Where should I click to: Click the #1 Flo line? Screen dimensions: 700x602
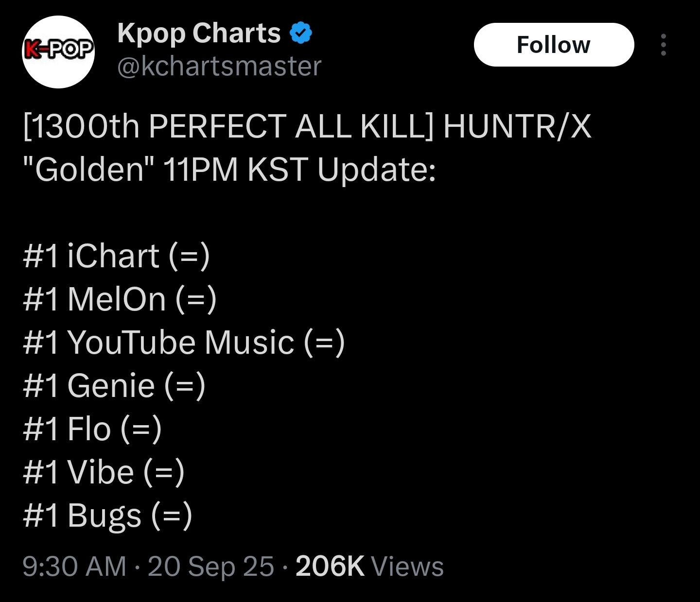click(92, 429)
